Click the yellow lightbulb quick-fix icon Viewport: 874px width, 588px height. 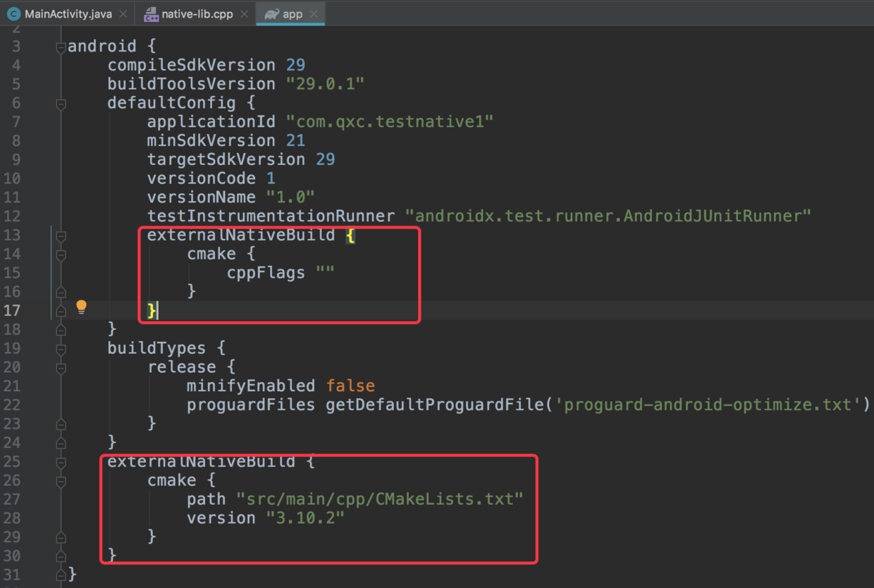pos(81,306)
